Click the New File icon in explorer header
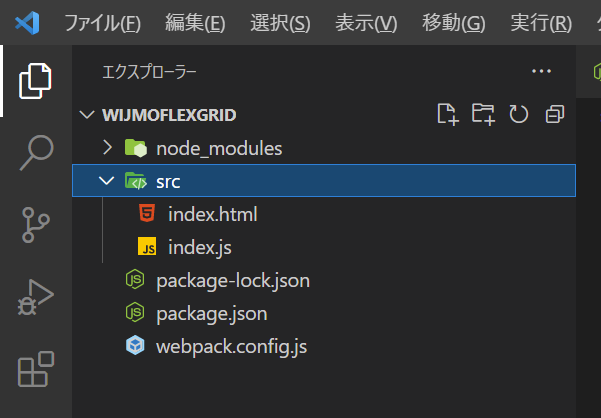The image size is (601, 418). 448,114
